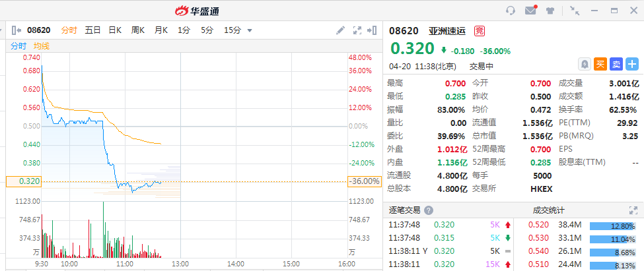
Task: Collapse the right quote panel
Action: (374, 30)
